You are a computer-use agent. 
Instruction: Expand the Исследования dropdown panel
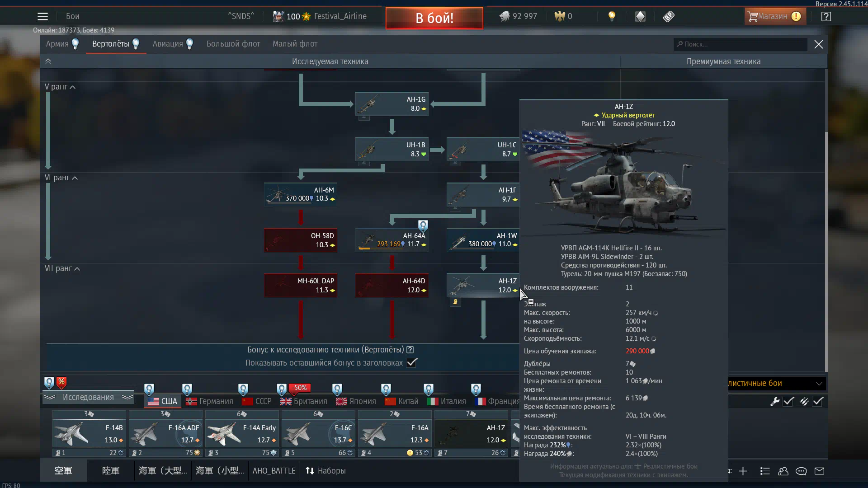point(88,397)
